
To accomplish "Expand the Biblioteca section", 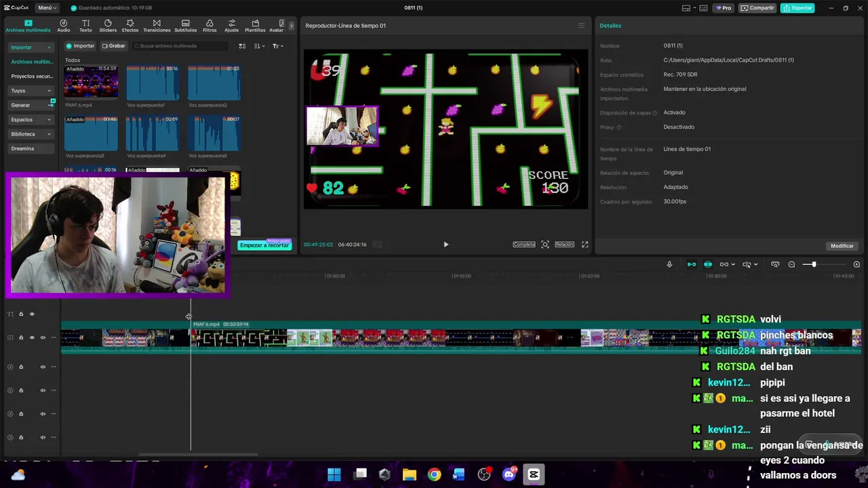I will tap(31, 134).
